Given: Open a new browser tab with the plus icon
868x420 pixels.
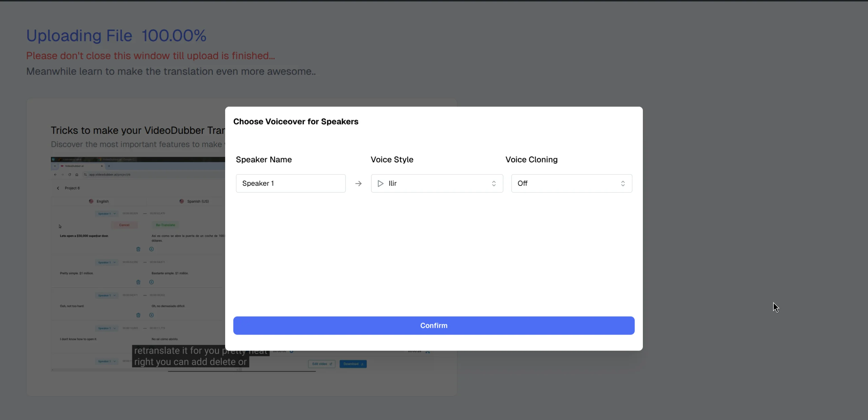Looking at the screenshot, I should pos(109,166).
